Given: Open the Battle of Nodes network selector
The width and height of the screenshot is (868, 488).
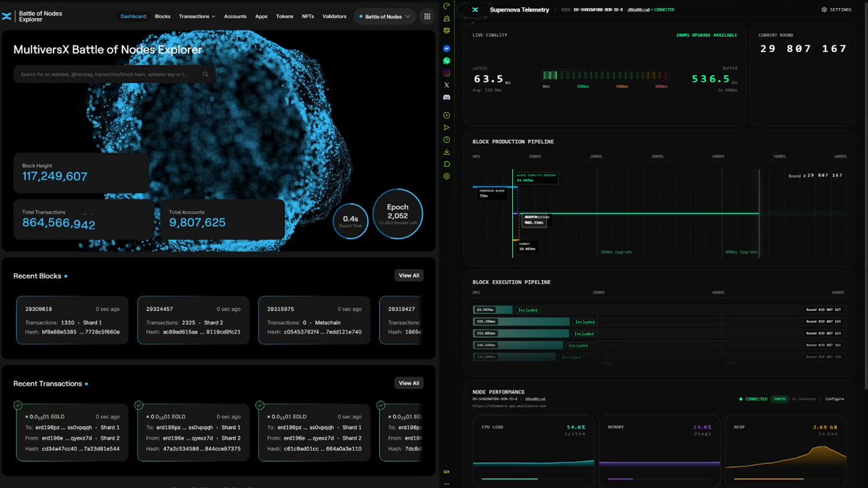Looking at the screenshot, I should tap(385, 16).
